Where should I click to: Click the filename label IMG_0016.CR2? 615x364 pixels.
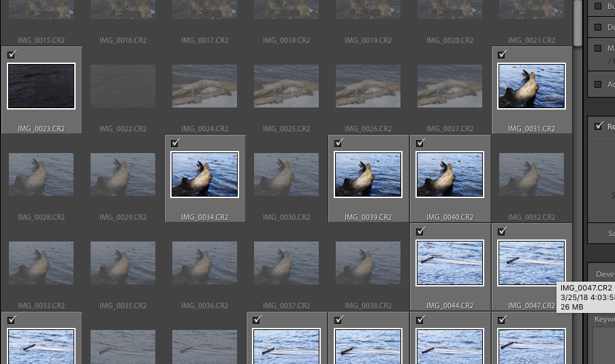(123, 40)
